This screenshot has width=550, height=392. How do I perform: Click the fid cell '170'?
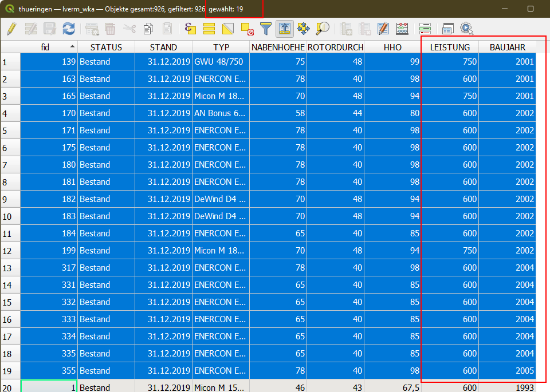49,113
